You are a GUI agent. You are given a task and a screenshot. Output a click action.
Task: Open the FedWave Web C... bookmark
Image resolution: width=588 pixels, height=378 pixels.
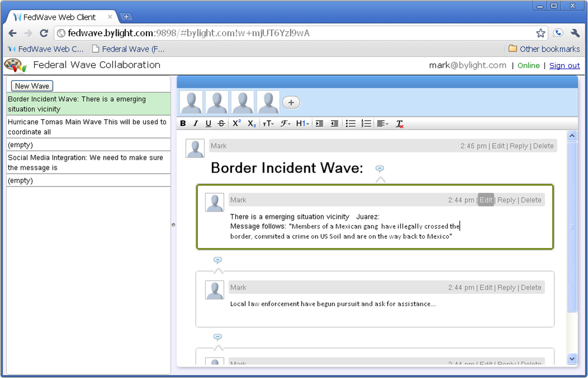45,49
